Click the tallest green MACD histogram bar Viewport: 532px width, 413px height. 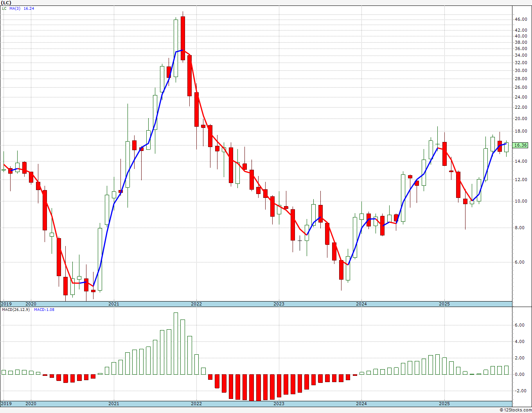click(176, 343)
